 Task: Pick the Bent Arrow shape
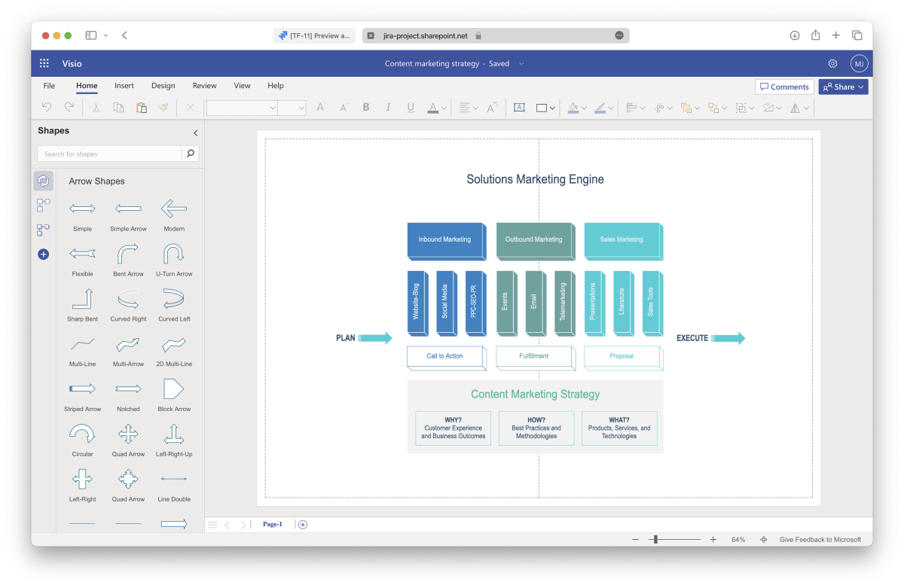tap(128, 254)
